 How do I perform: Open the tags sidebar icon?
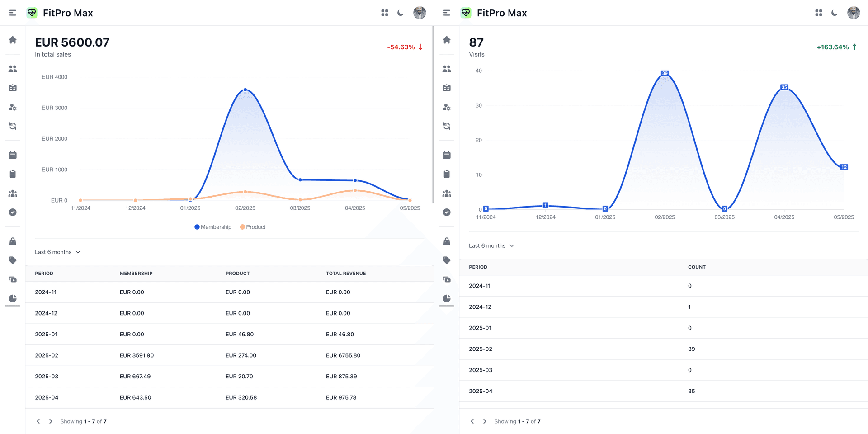click(12, 260)
